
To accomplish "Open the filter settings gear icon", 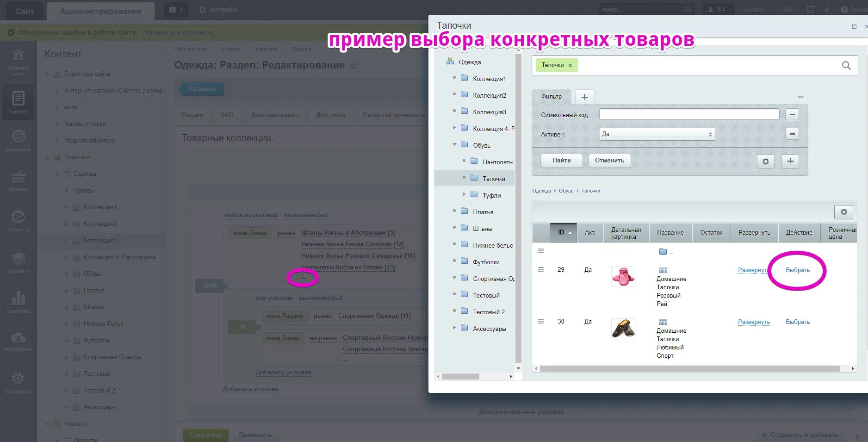I will 766,161.
